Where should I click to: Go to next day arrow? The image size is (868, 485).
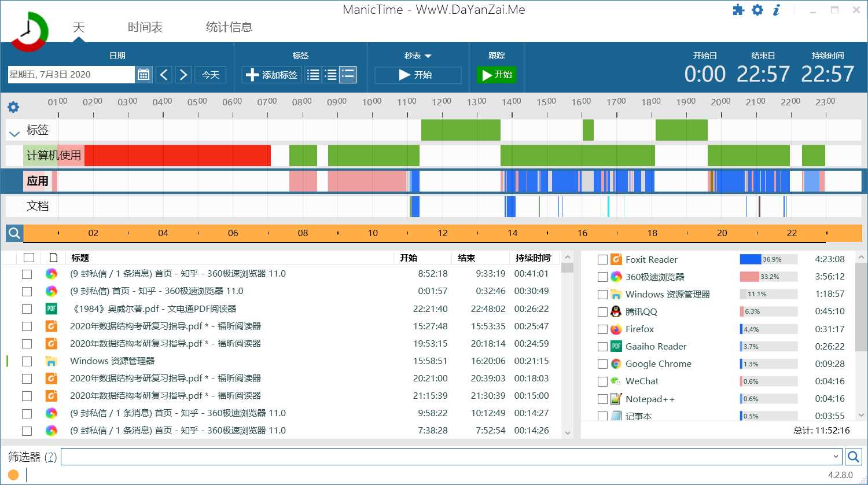(x=183, y=75)
